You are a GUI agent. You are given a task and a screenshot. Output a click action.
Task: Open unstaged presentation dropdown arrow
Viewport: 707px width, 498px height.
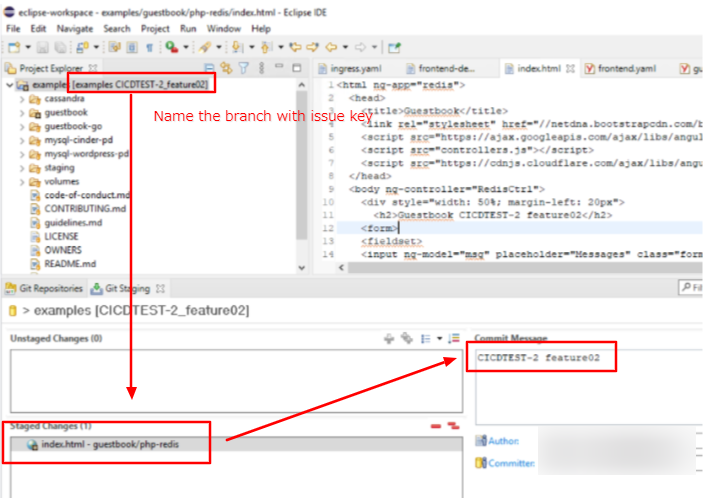click(439, 338)
